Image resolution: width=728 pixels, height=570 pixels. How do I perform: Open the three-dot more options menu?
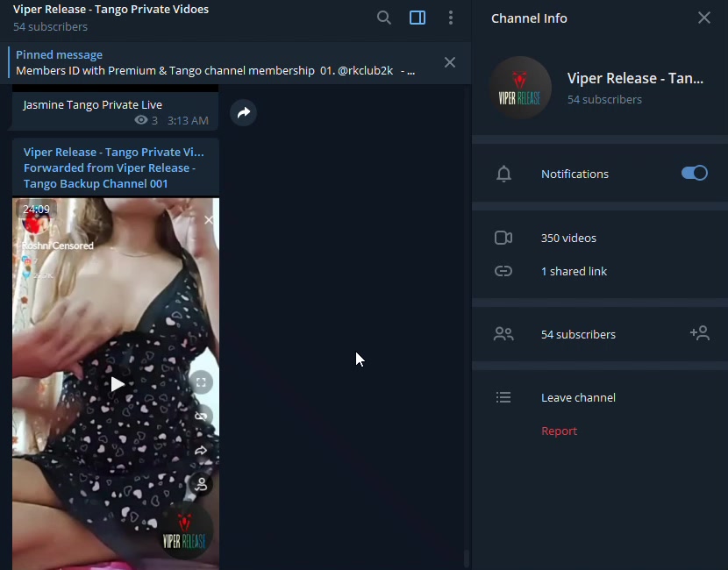click(451, 18)
